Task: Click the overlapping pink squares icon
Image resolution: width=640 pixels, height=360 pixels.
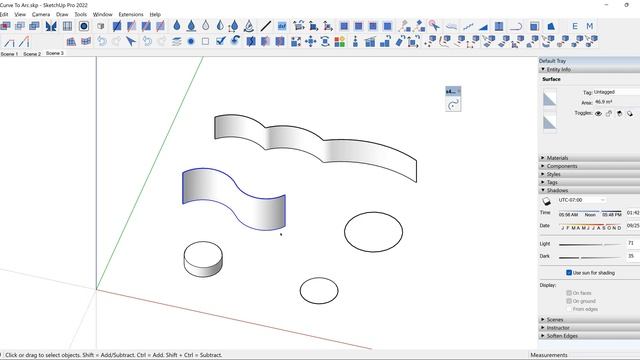Action: point(5,27)
